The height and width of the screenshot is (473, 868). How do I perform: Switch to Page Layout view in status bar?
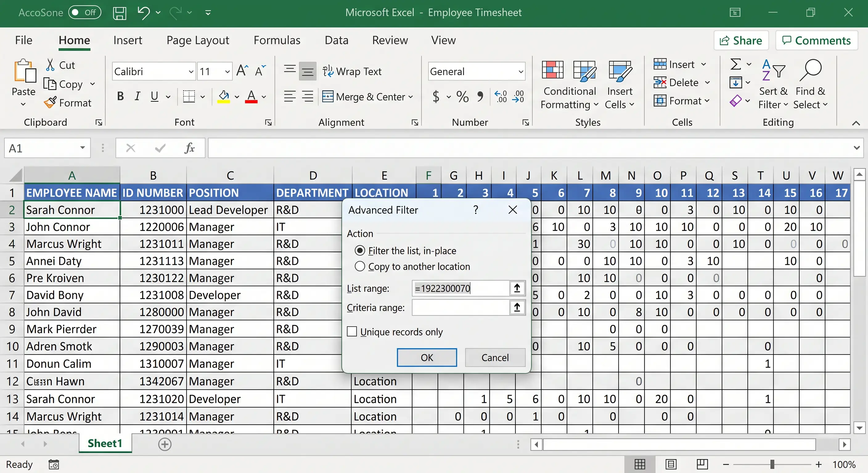pyautogui.click(x=671, y=465)
